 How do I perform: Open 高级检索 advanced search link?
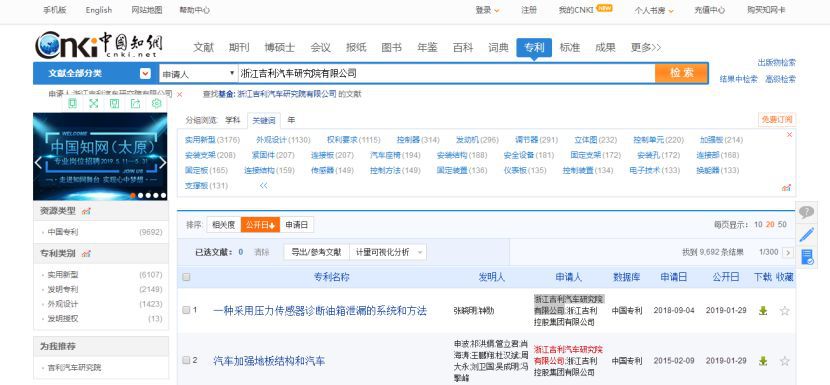pos(780,79)
